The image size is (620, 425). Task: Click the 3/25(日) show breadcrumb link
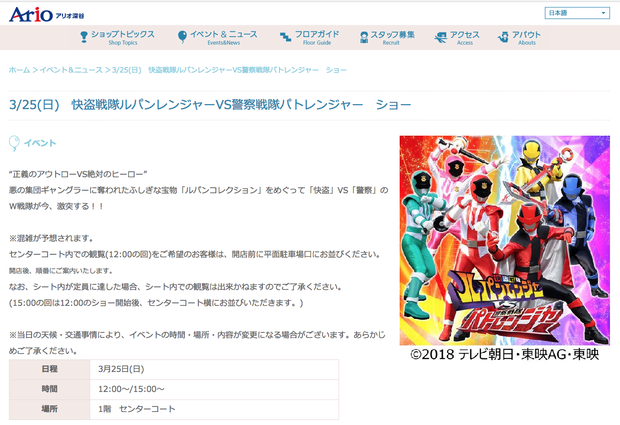click(229, 70)
